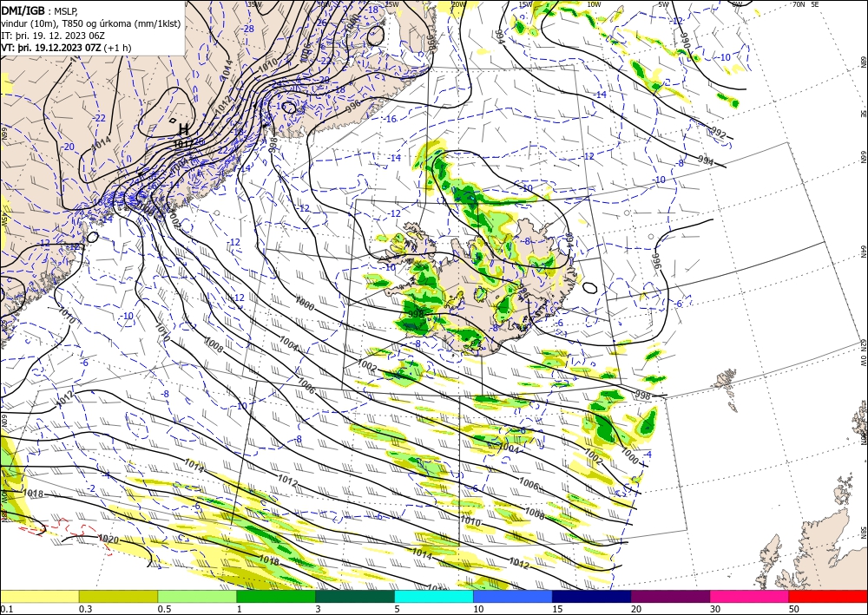This screenshot has height=615, width=868.
Task: Select the green 1–3 mm legend swatch
Action: pos(276,596)
